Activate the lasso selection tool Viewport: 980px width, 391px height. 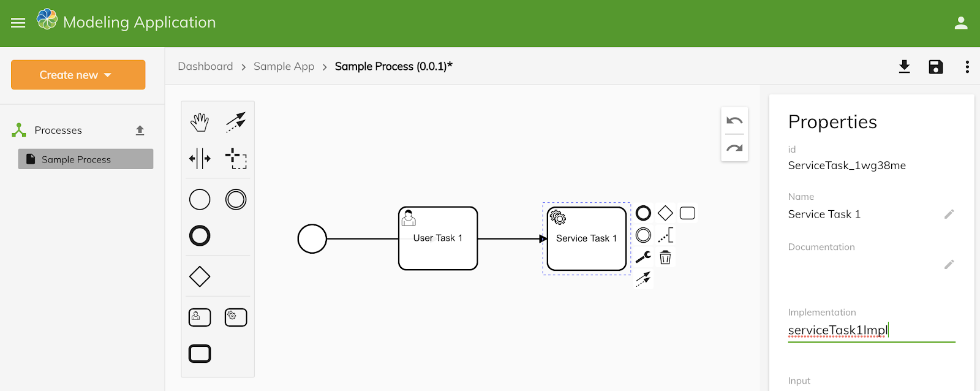pos(236,159)
